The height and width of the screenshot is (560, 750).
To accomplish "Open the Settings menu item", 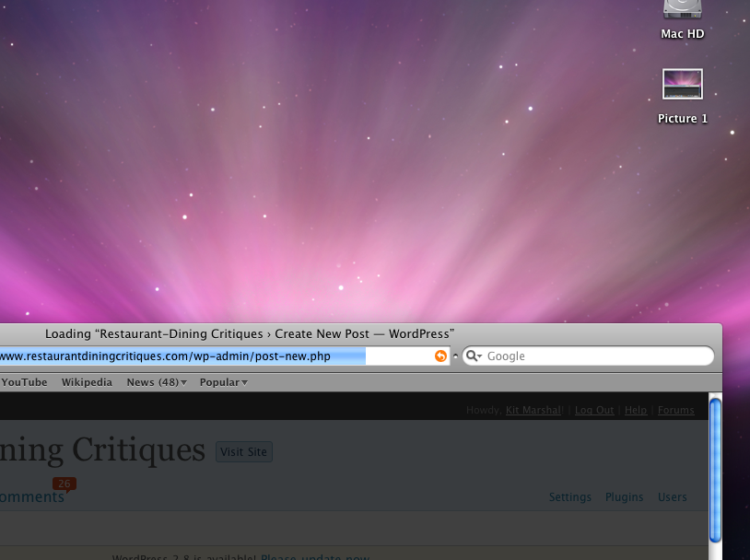I will tap(569, 497).
